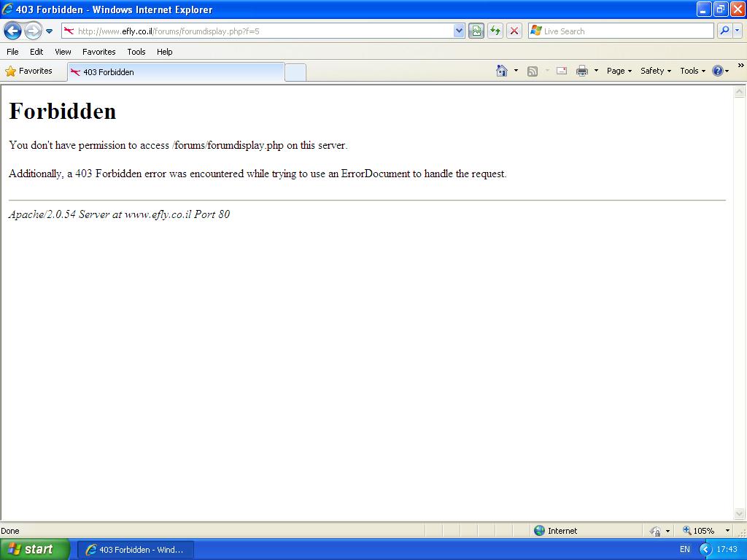
Task: Open the Safety command menu
Action: [x=656, y=71]
